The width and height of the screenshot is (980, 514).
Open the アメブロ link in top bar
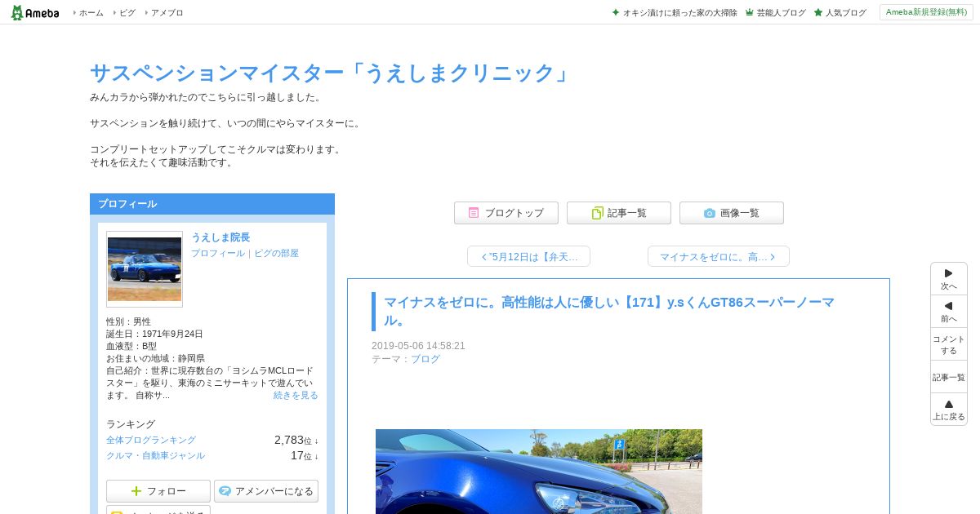[167, 13]
